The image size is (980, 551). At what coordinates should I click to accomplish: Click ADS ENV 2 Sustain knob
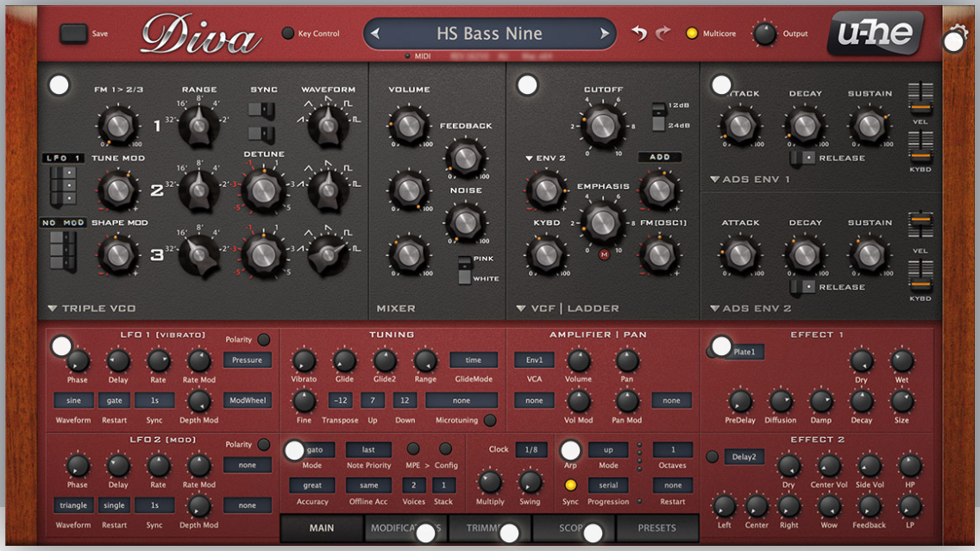pyautogui.click(x=870, y=254)
